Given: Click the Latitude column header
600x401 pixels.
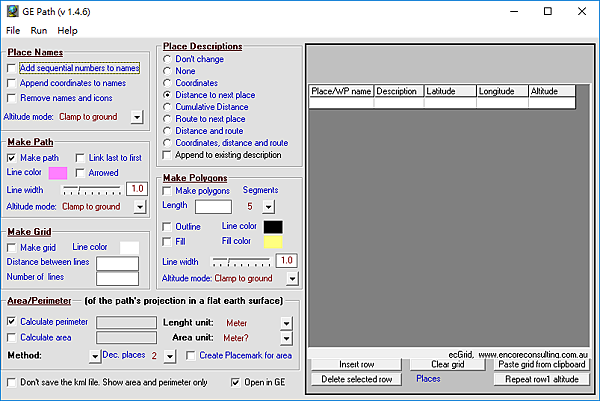Looking at the screenshot, I should coord(450,91).
